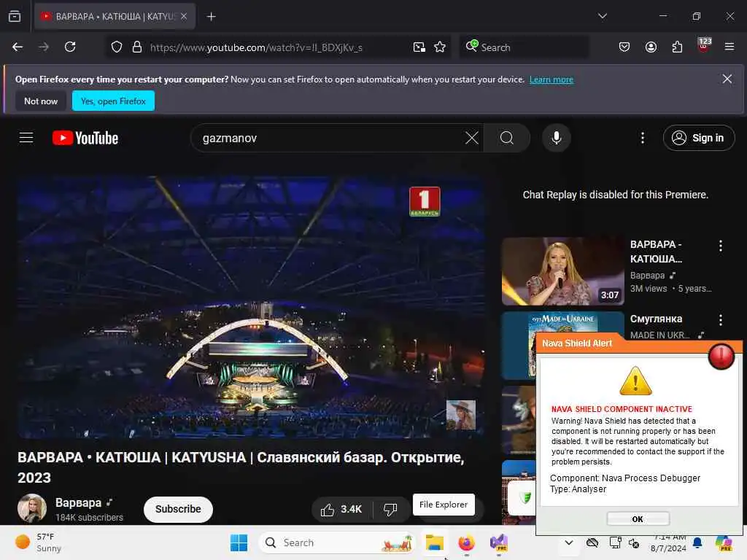The width and height of the screenshot is (747, 560).
Task: Open the YouTube guide hamburger menu
Action: [26, 138]
